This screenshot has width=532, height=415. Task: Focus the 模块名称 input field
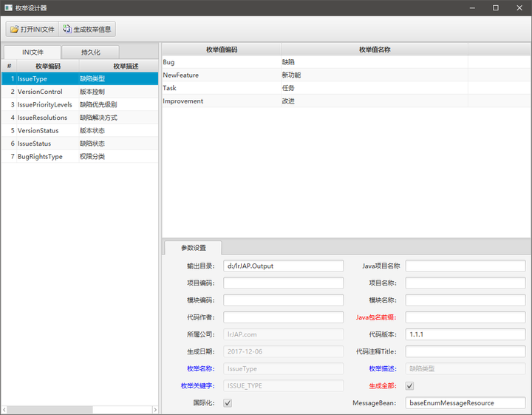click(x=465, y=300)
